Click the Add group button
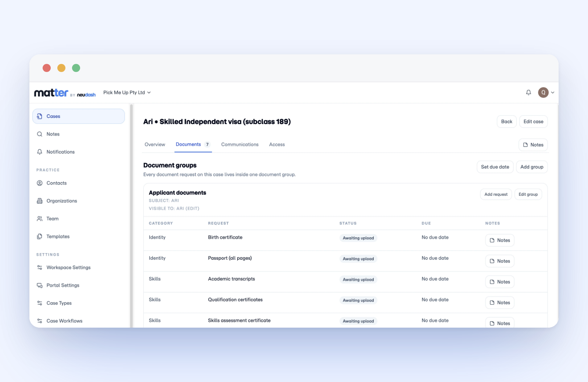This screenshot has height=382, width=588. (x=532, y=167)
